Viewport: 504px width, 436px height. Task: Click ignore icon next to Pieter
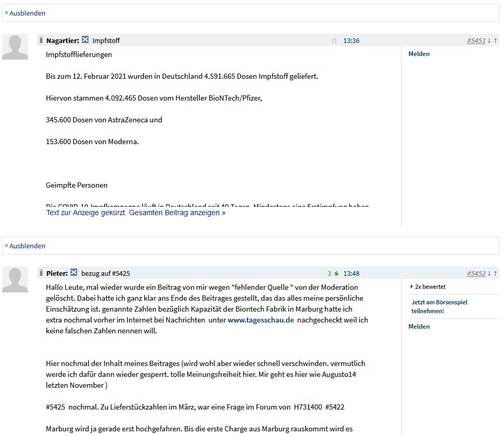(x=74, y=272)
